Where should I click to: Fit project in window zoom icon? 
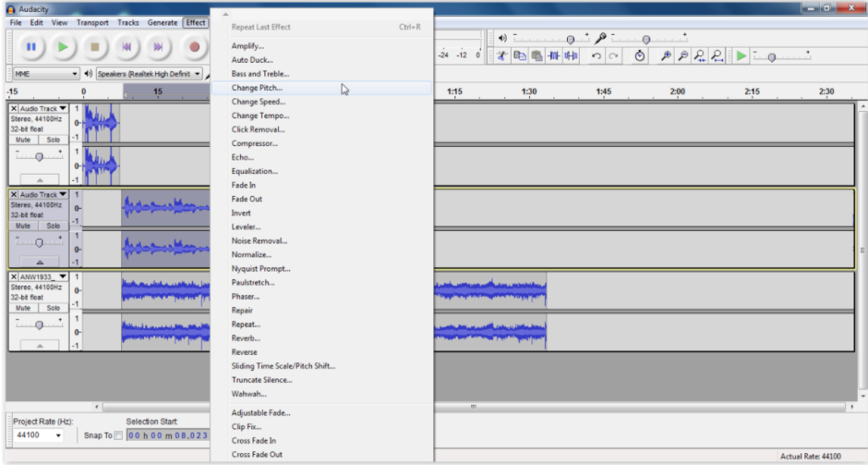click(717, 55)
